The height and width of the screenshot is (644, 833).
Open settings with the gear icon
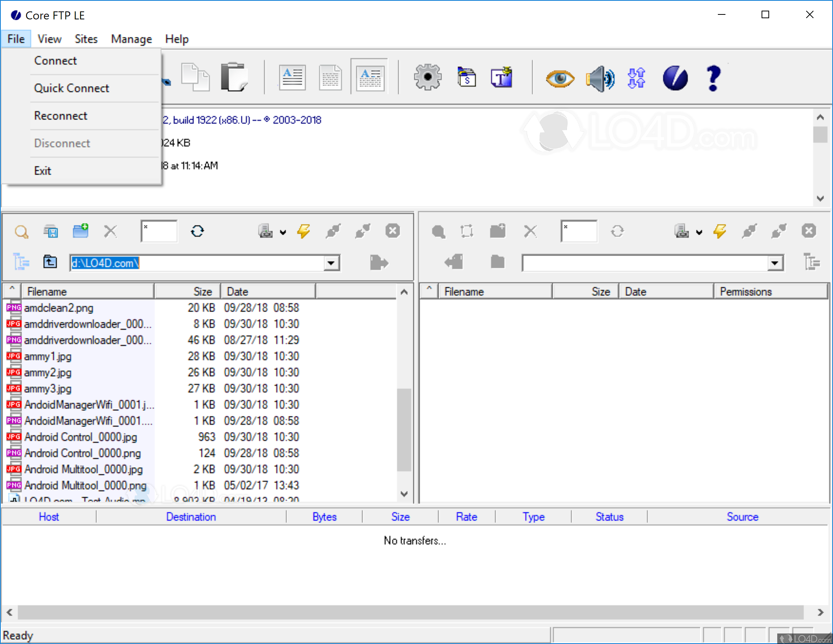tap(428, 77)
